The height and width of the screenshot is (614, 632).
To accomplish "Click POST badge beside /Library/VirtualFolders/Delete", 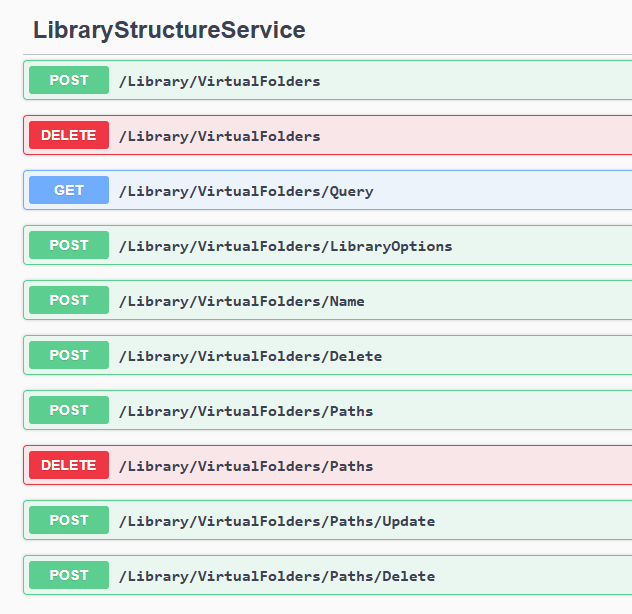I will coord(69,355).
